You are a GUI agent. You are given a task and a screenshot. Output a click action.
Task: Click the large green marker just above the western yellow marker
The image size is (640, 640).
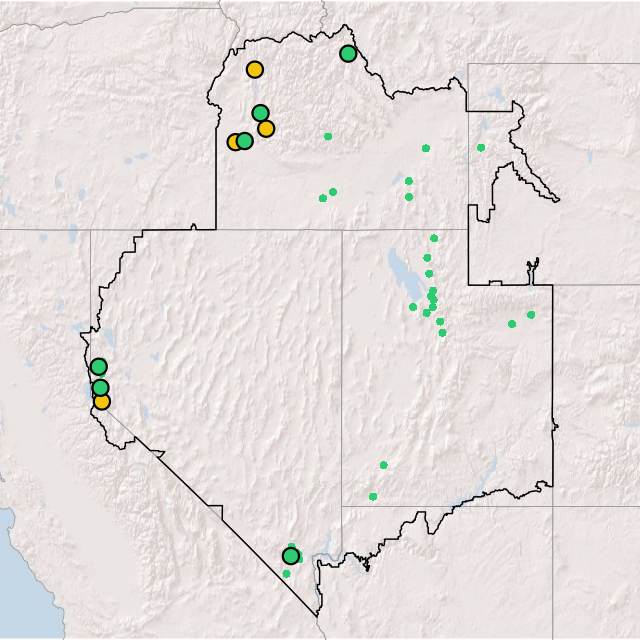(x=100, y=387)
